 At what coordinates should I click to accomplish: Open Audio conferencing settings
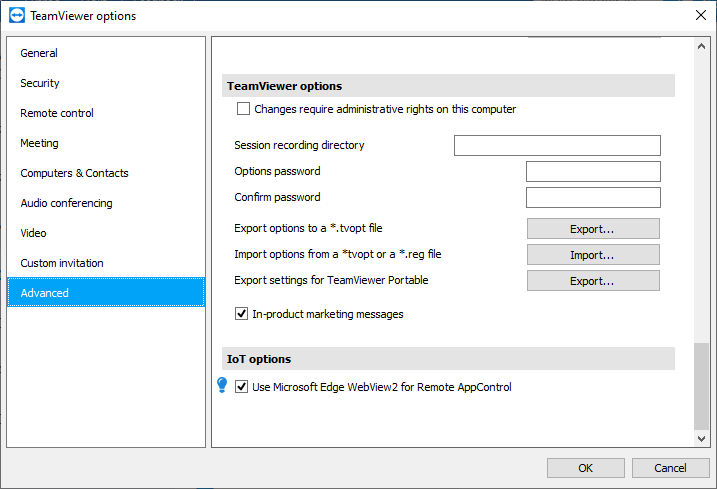(106, 203)
